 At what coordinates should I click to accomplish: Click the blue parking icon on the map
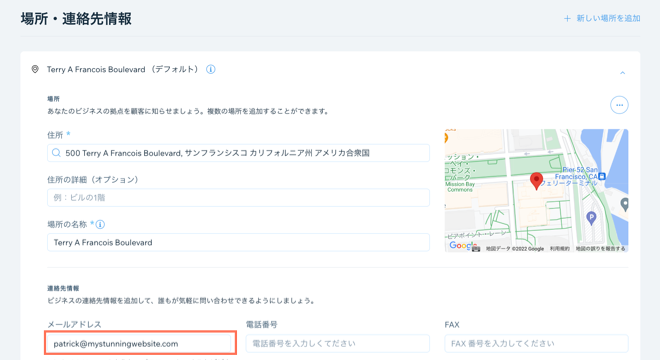click(591, 218)
